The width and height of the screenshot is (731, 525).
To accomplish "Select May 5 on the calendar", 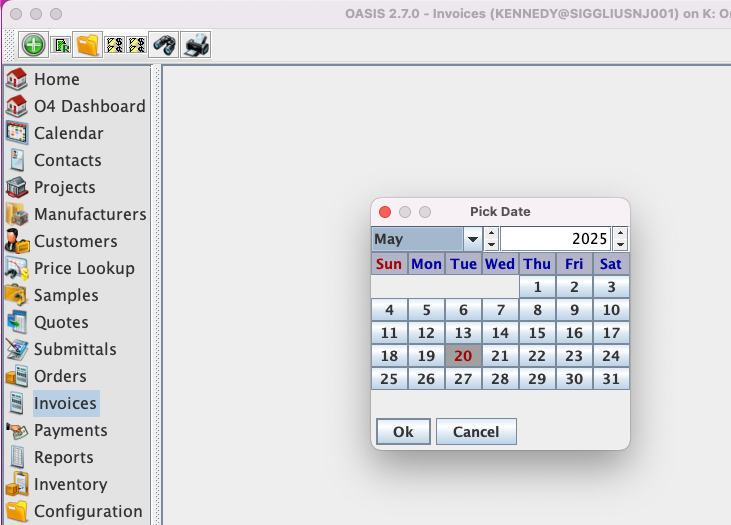I will (x=426, y=310).
